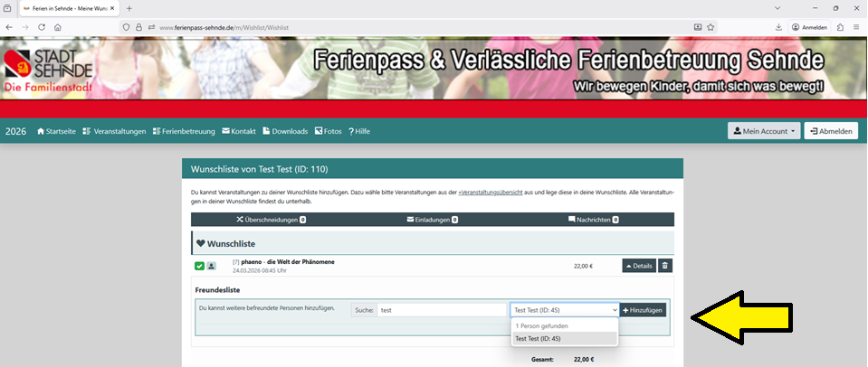Expand the friend selection combo box
This screenshot has width=868, height=367.
[564, 310]
